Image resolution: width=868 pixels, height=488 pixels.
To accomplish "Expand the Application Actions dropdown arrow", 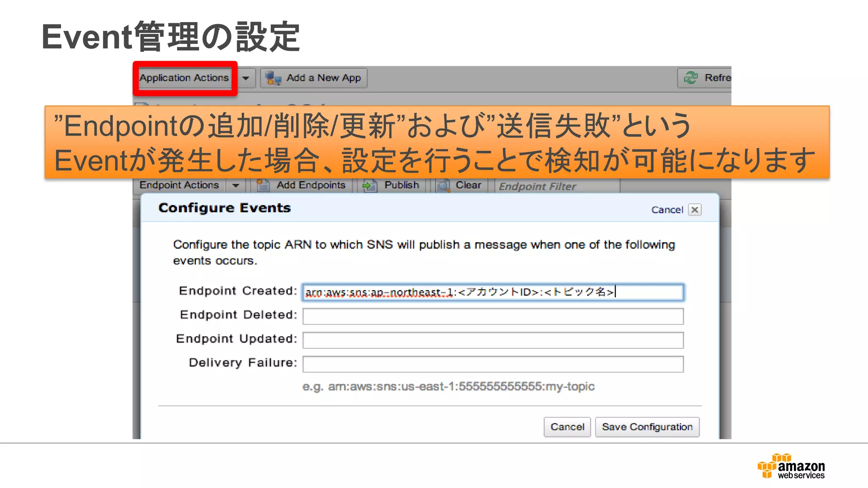I will click(x=245, y=78).
